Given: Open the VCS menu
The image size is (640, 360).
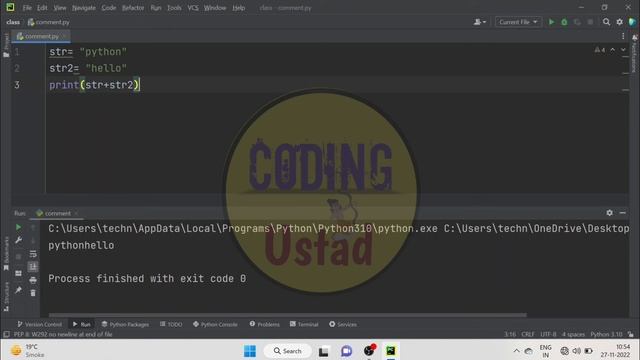Looking at the screenshot, I should point(193,8).
